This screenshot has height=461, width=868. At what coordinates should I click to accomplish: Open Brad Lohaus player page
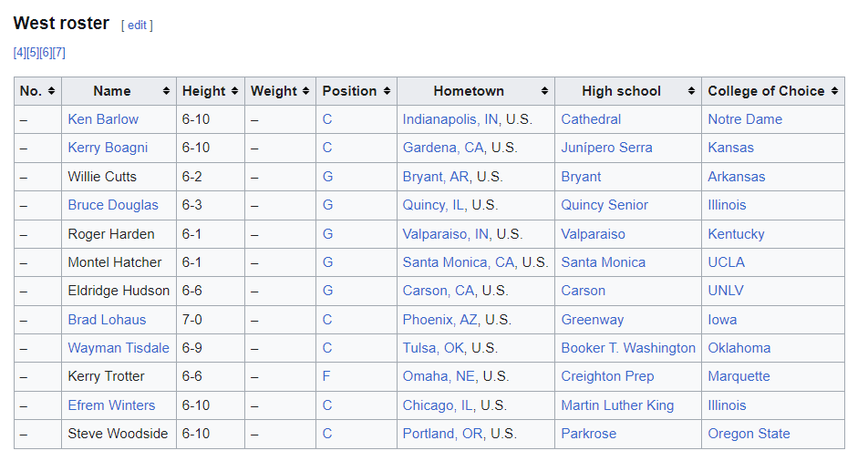point(107,320)
